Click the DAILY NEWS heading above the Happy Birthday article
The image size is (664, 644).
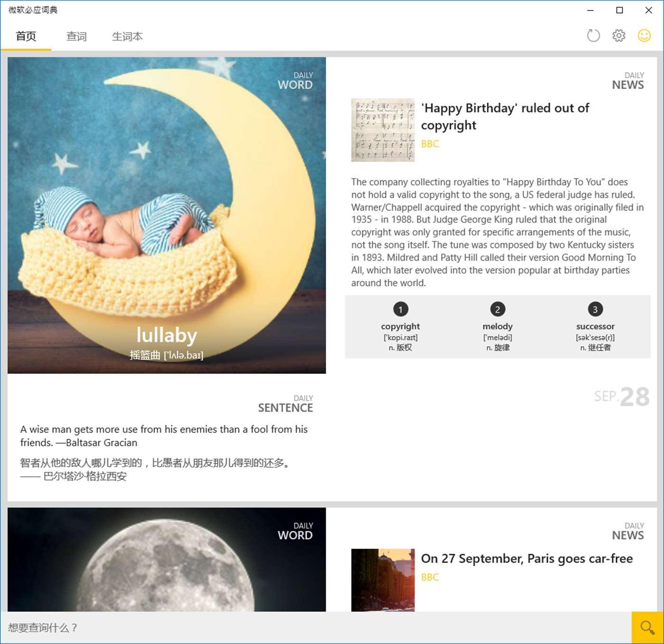(628, 81)
